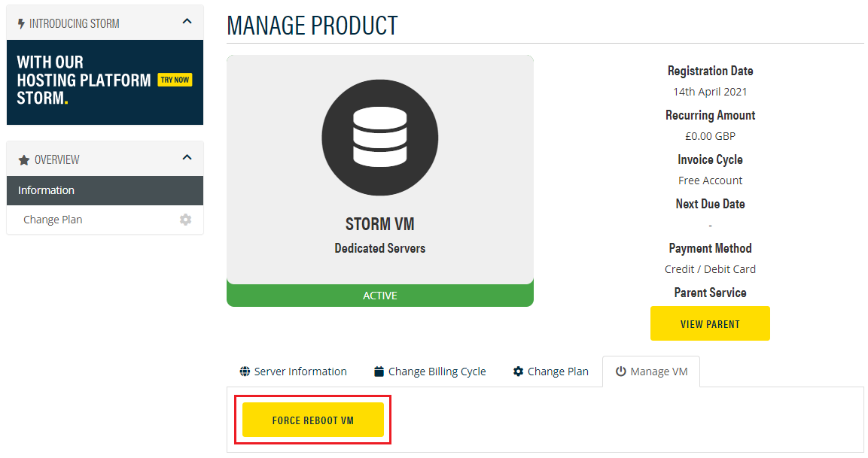Switch to the Change Billing Cycle tab

coord(430,372)
